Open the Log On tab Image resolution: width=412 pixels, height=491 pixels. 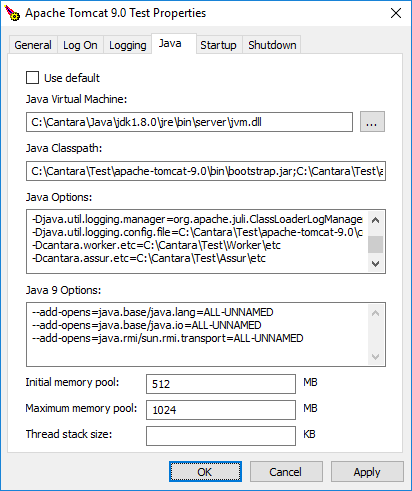click(80, 45)
